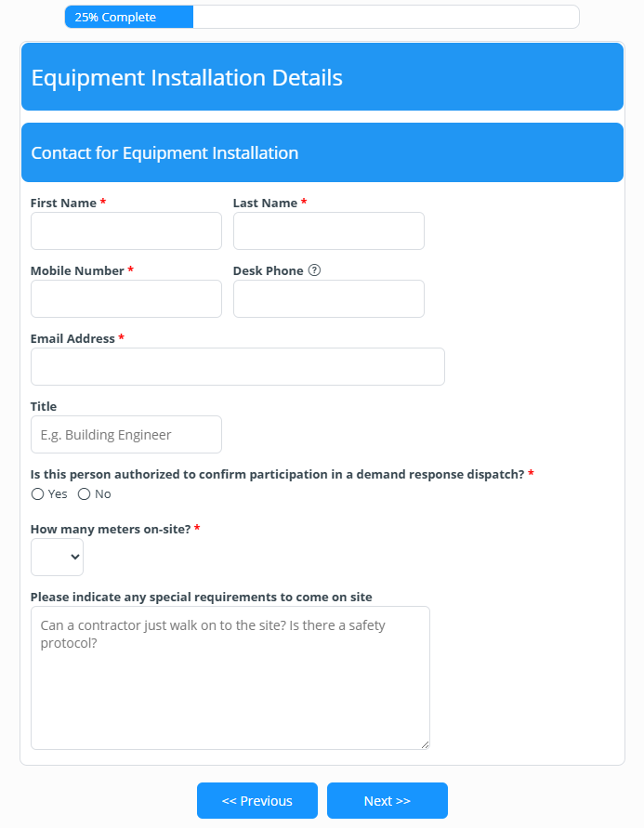Click the Email Address input field

pos(237,366)
